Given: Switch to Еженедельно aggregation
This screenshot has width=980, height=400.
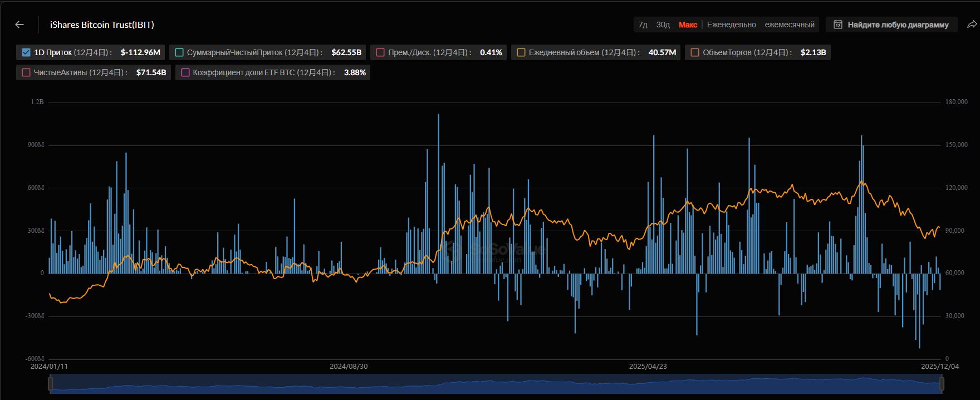Looking at the screenshot, I should click(x=731, y=25).
